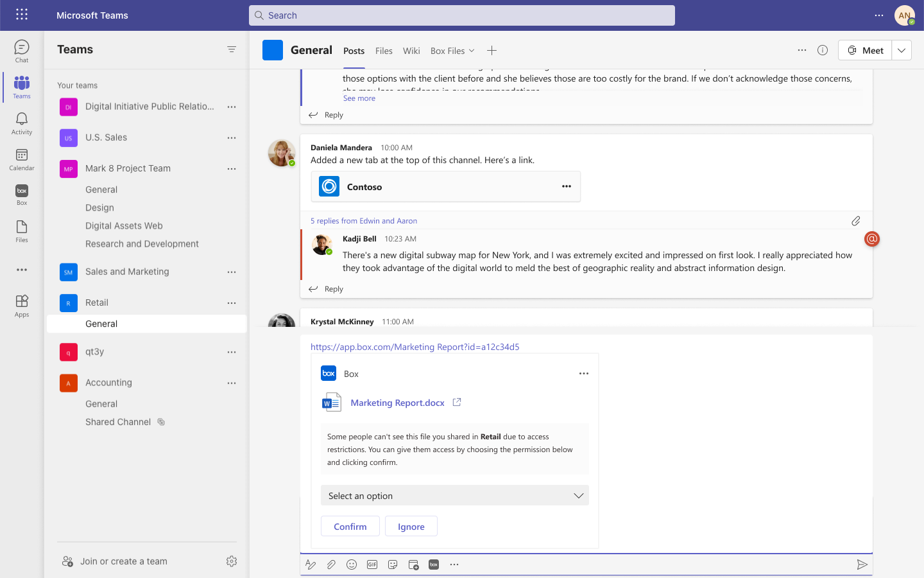Switch to the Files tab
924x578 pixels.
(x=384, y=51)
